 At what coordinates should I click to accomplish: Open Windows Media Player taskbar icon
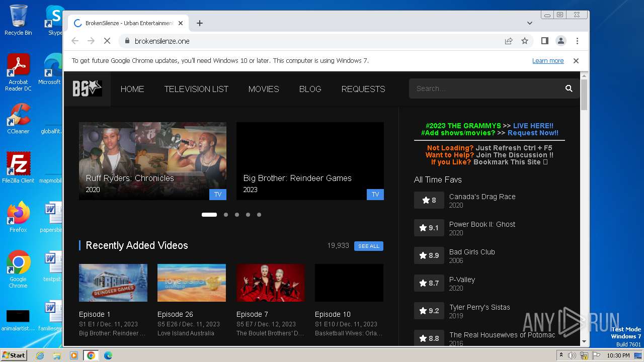coord(74,355)
